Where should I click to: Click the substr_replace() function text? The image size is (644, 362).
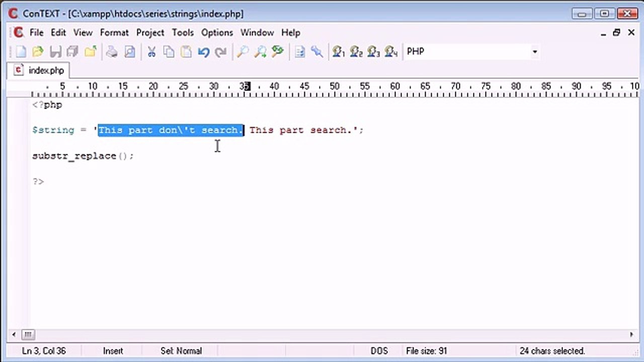[83, 156]
